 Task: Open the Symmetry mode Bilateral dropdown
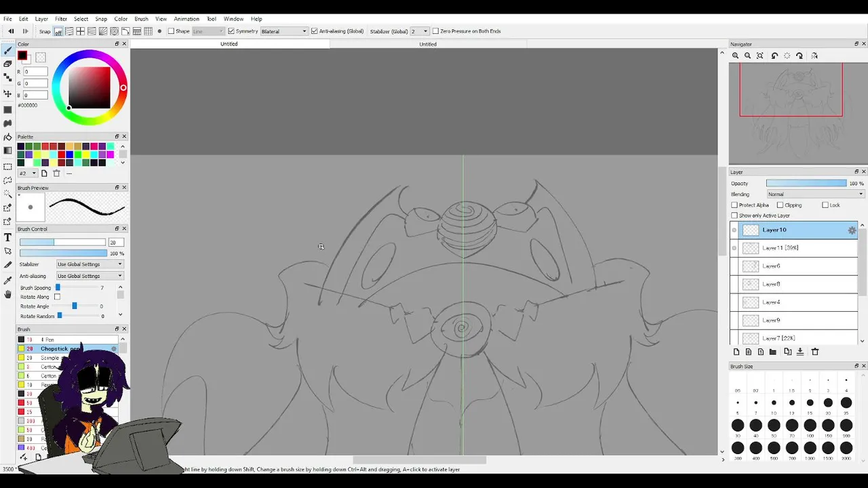(x=284, y=31)
